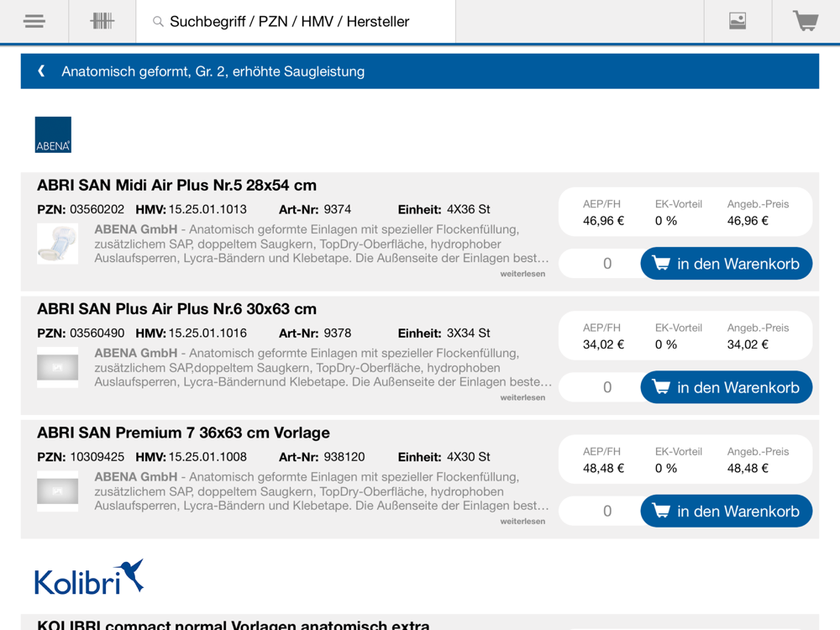Image resolution: width=840 pixels, height=630 pixels.
Task: View ABRI SAN Plus Air Plus placeholder thumbnail
Action: pos(57,368)
